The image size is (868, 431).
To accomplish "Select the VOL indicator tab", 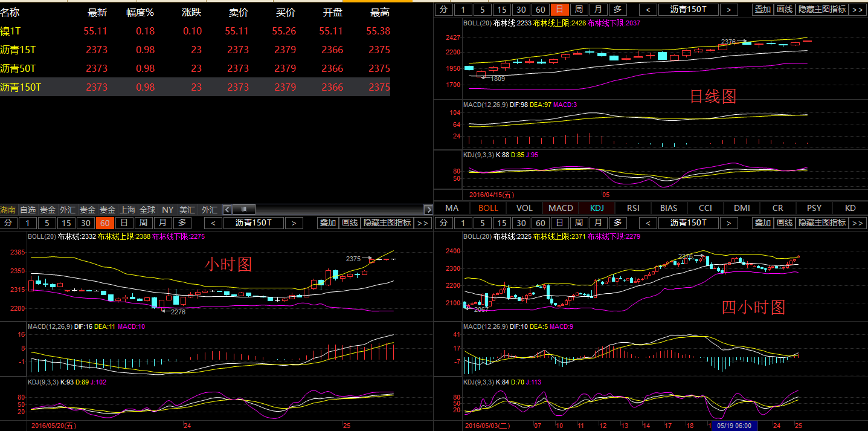I will [x=524, y=208].
